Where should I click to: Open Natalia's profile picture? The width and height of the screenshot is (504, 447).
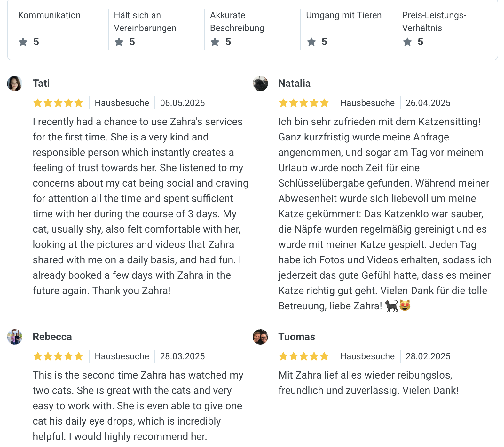pos(260,84)
